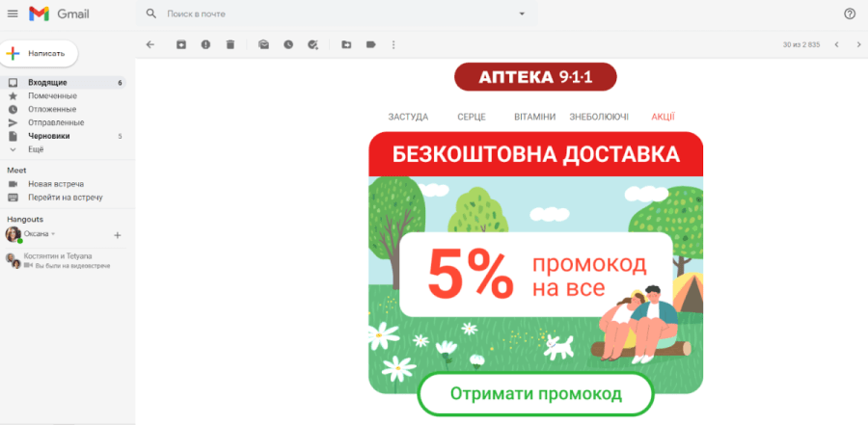Click the back arrow to return to inbox
Viewport: 868px width, 425px height.
tap(149, 44)
